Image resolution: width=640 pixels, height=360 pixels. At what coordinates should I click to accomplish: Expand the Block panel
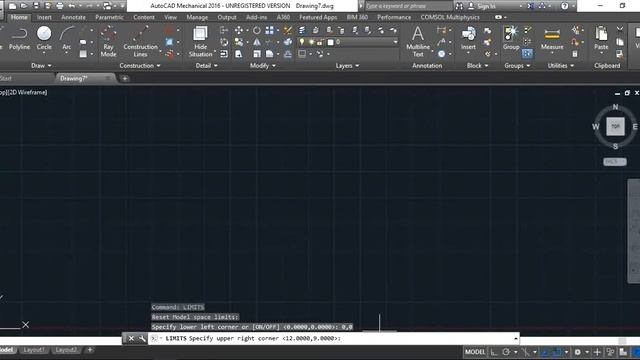[477, 65]
